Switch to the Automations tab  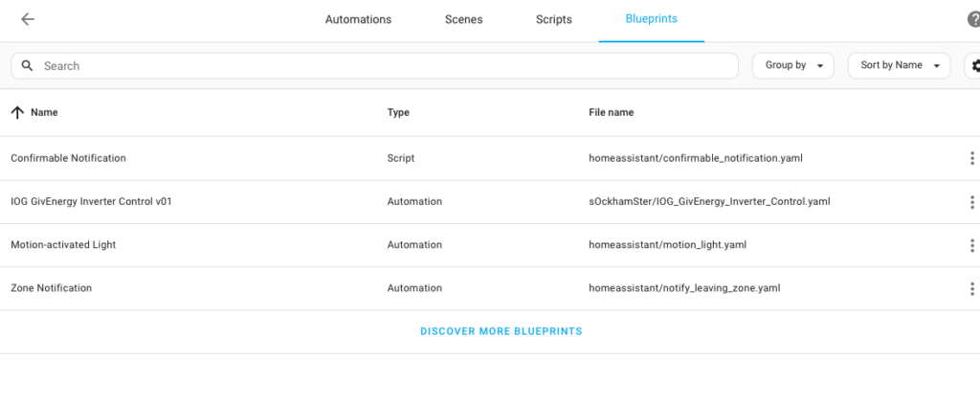(x=358, y=20)
